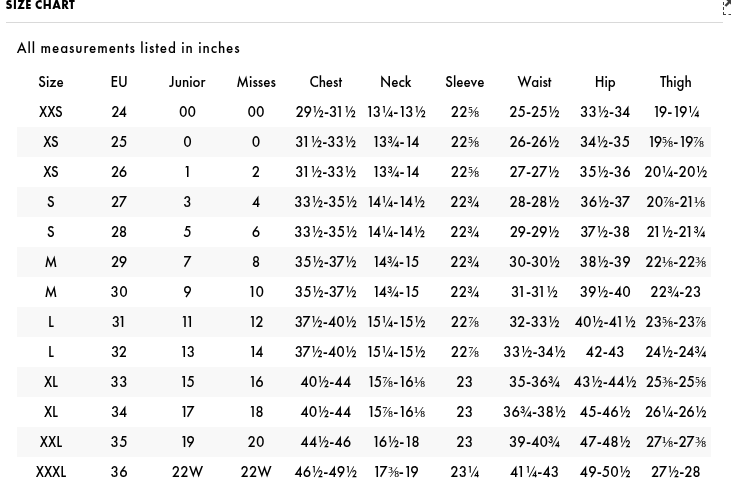Click the Thigh column header
This screenshot has height=503, width=731.
pos(676,82)
